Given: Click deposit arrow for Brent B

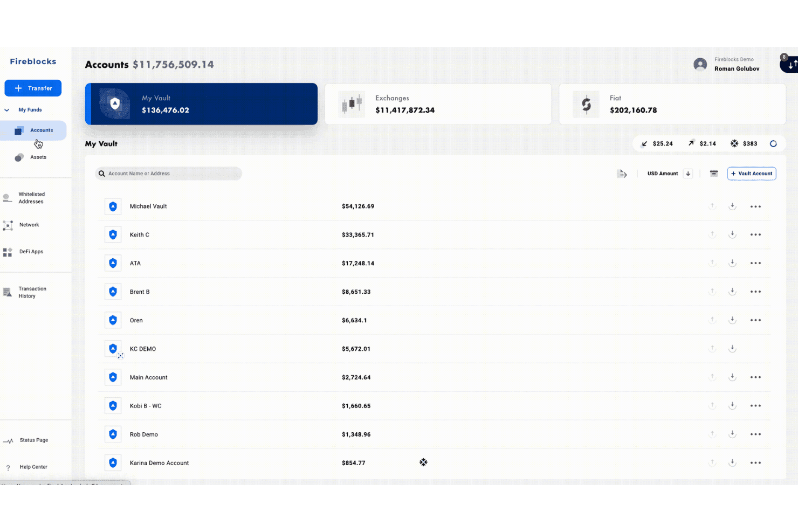Looking at the screenshot, I should 732,292.
